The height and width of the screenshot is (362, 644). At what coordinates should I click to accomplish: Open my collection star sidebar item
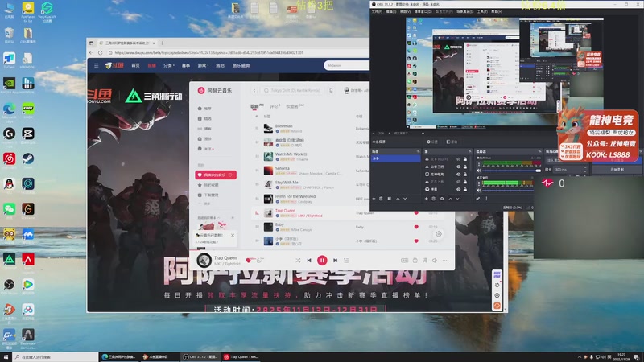pos(208,185)
